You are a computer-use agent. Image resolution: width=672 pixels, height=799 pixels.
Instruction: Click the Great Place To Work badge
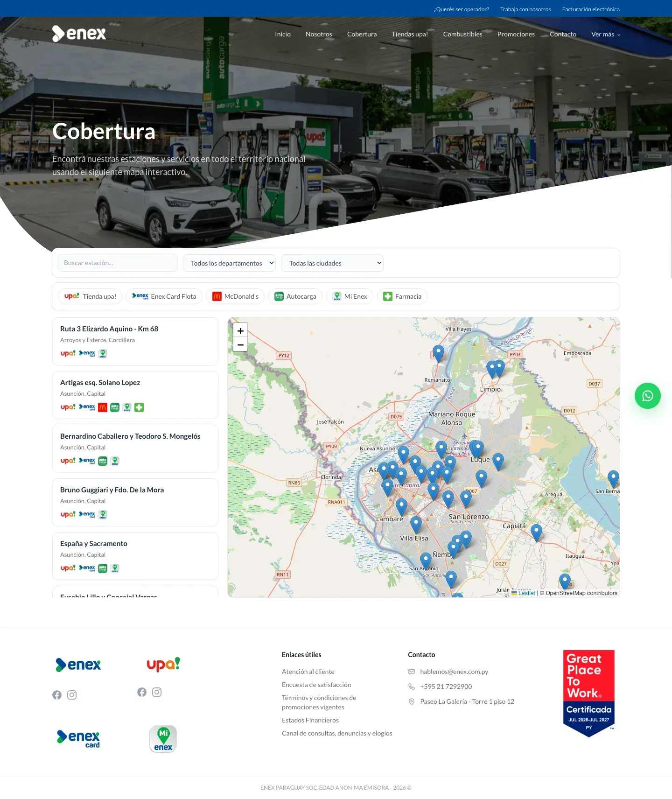tap(589, 694)
